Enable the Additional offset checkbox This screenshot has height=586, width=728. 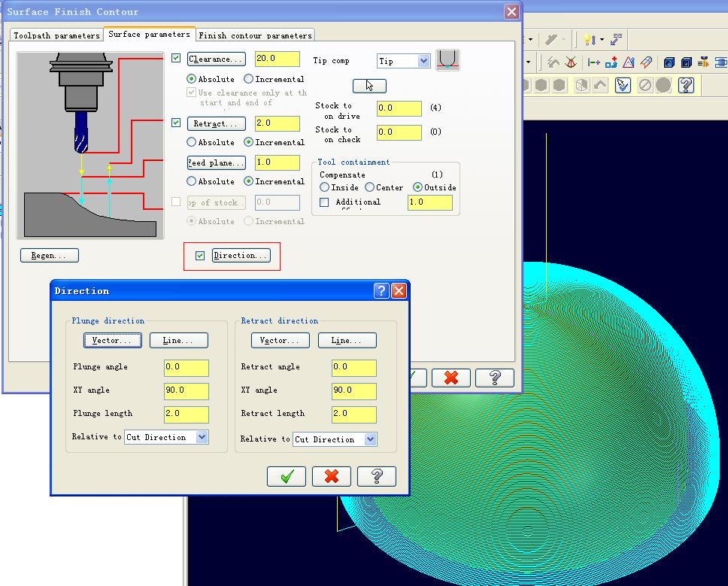[x=324, y=202]
